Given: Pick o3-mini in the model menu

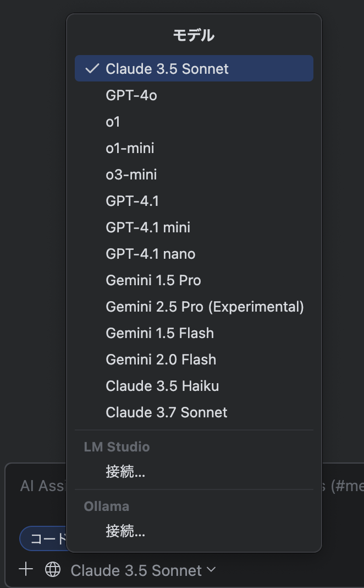Looking at the screenshot, I should 194,175.
